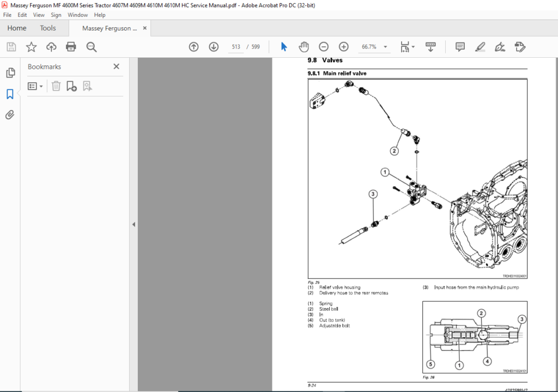Select the Hand pan tool
This screenshot has width=558, height=392.
pos(304,47)
